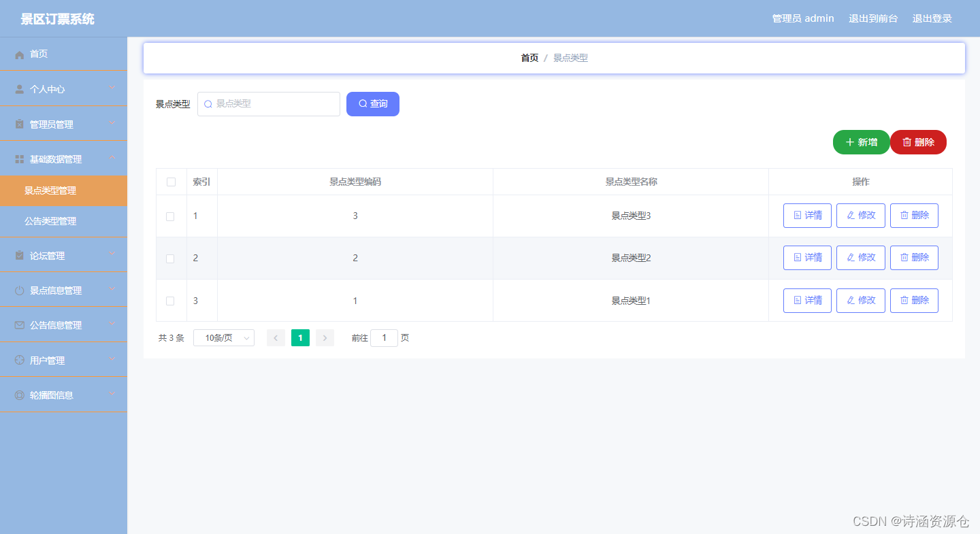Expand the 景点信息管理 submenu chevron
This screenshot has height=534, width=980.
(112, 289)
